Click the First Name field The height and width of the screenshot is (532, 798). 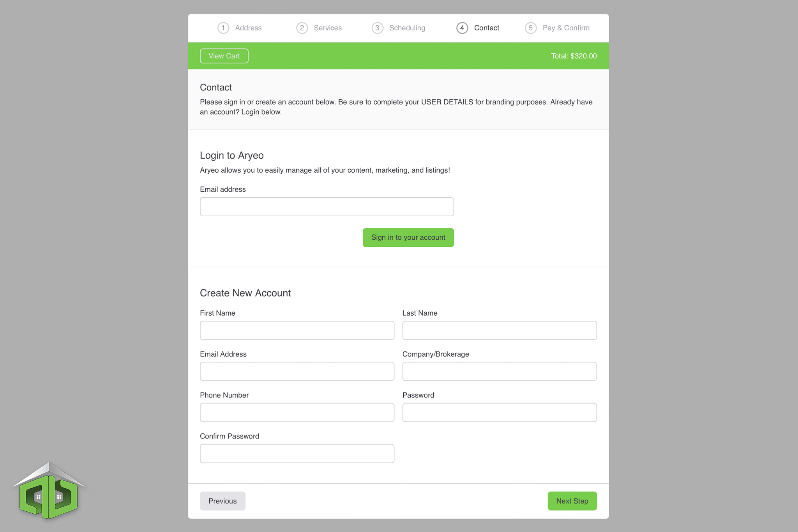[297, 331]
